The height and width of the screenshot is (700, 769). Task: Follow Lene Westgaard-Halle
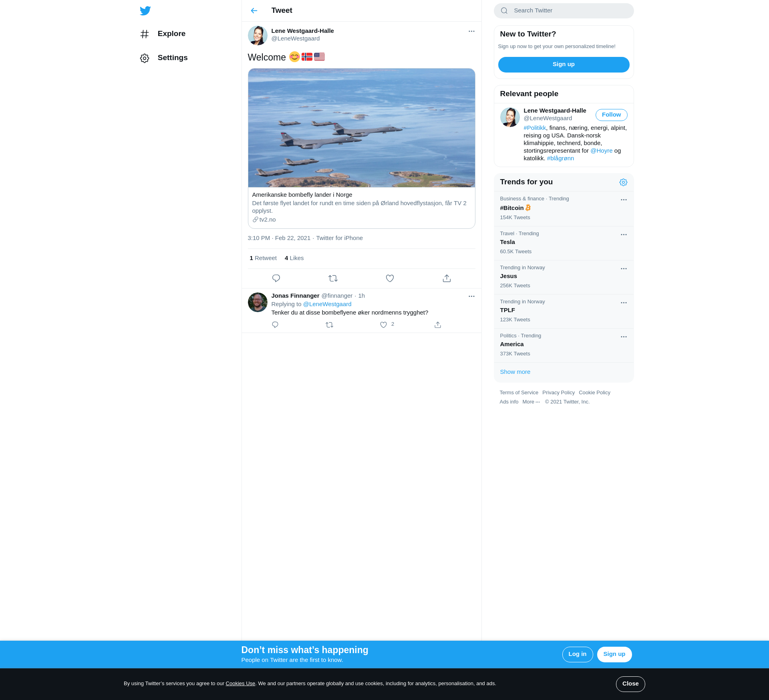[611, 115]
